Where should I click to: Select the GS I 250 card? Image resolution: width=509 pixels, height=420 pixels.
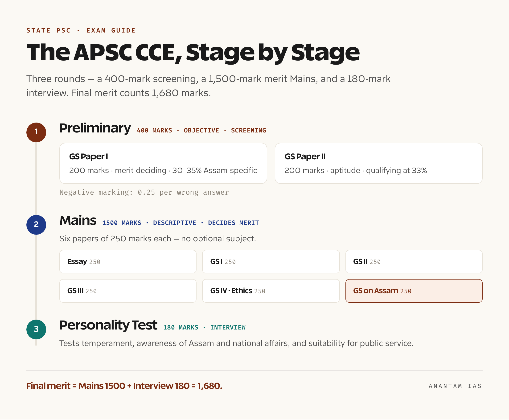click(x=271, y=262)
